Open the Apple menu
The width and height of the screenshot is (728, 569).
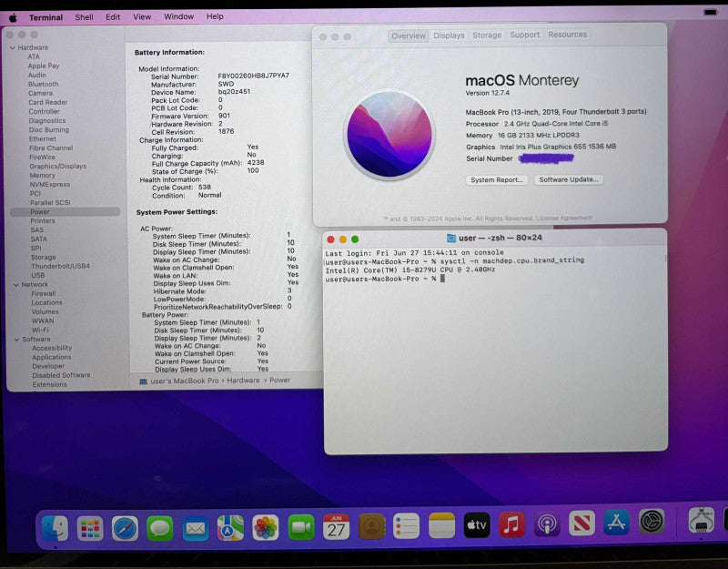click(13, 17)
